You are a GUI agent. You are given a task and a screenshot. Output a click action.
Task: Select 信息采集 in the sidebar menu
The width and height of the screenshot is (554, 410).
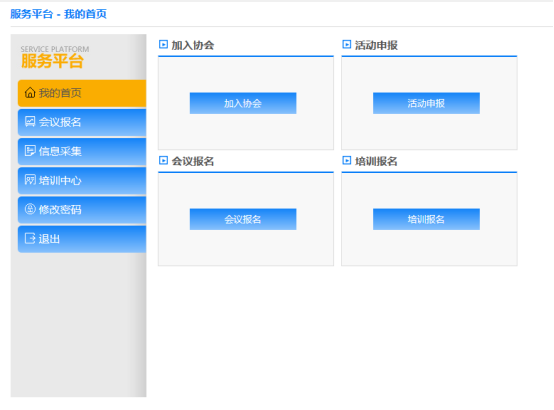(x=82, y=151)
